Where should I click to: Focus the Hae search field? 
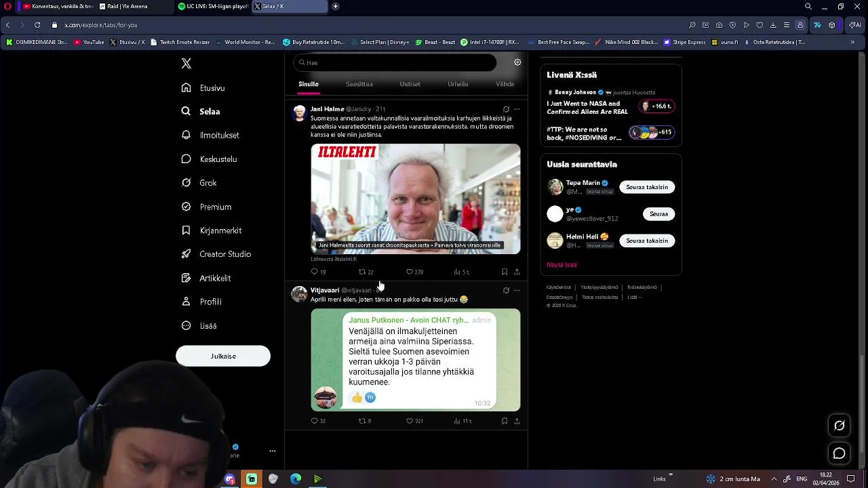[395, 62]
